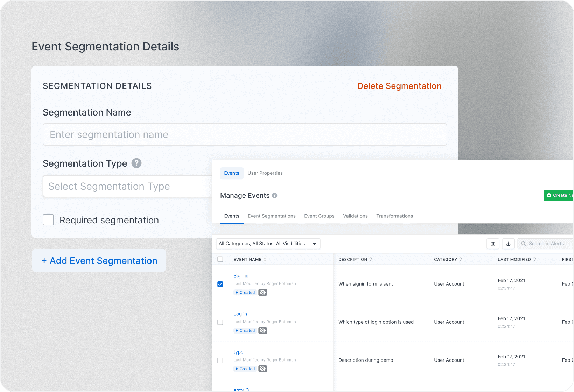Open All Categories, All Status filter dropdown
574x392 pixels.
[x=268, y=244]
